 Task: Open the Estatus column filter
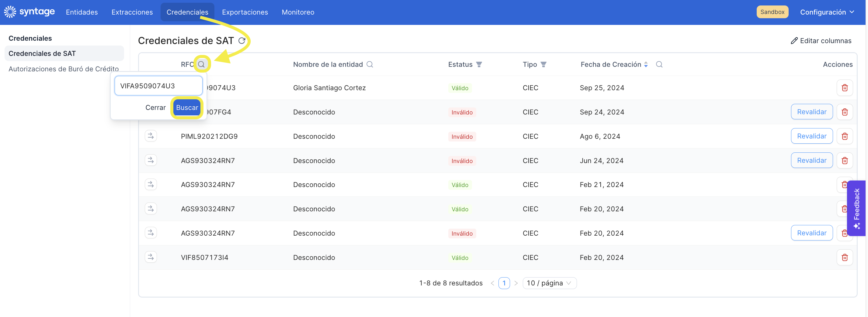tap(479, 64)
